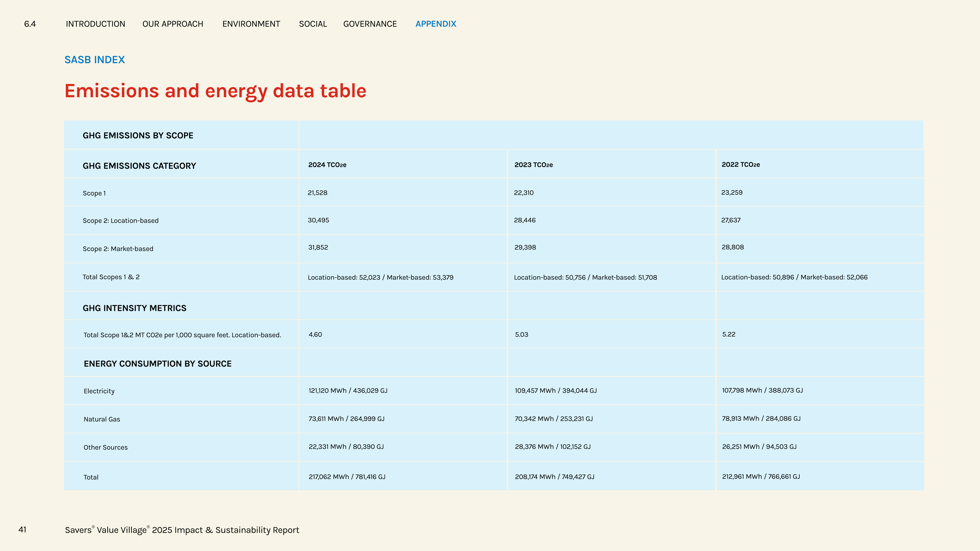Click the 28,376 MWh other sources cell

pyautogui.click(x=553, y=447)
